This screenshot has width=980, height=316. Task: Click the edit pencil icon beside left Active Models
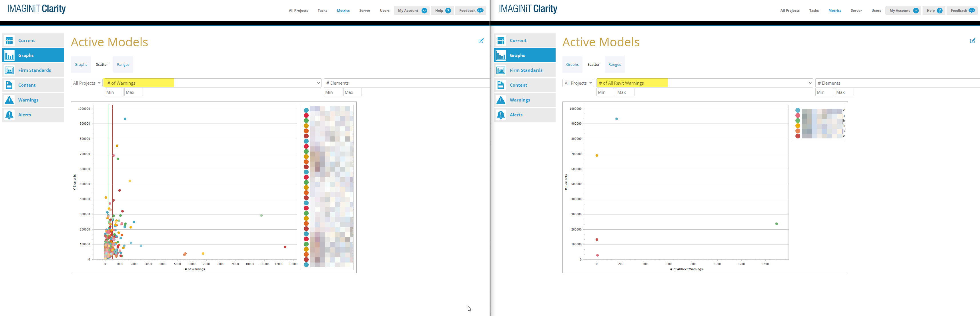tap(481, 41)
